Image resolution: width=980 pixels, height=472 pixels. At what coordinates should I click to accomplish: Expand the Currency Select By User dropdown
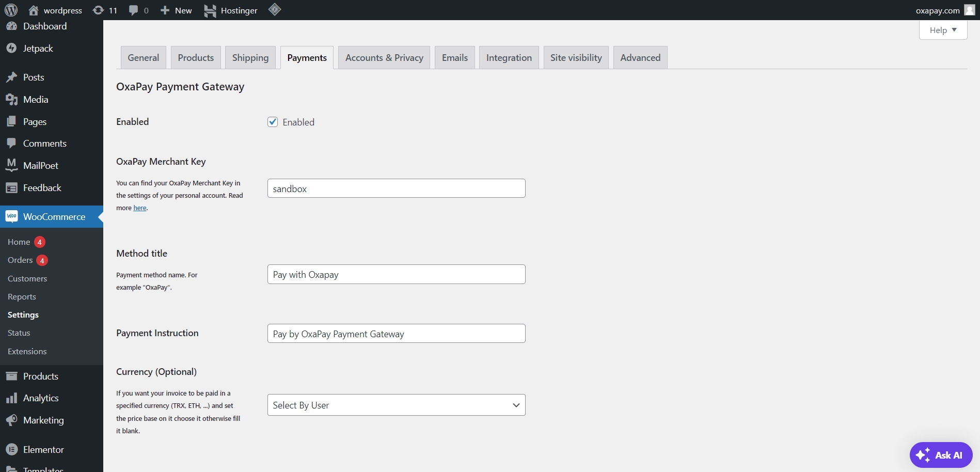(x=396, y=405)
